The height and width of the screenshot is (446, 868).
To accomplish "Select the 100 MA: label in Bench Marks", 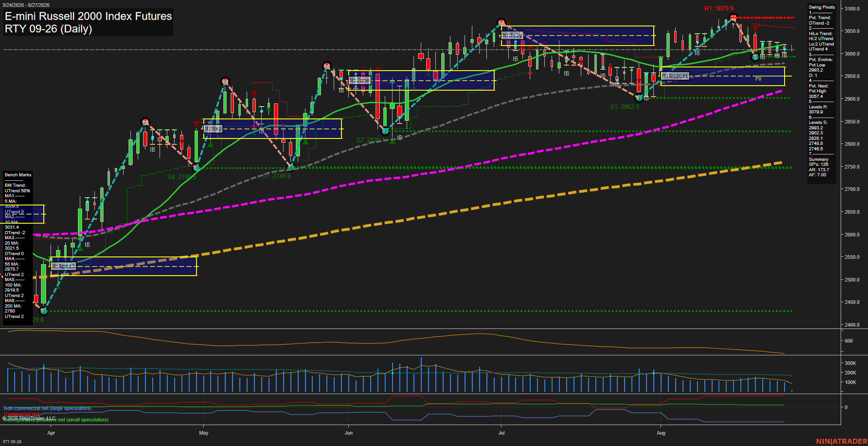I will coord(13,285).
